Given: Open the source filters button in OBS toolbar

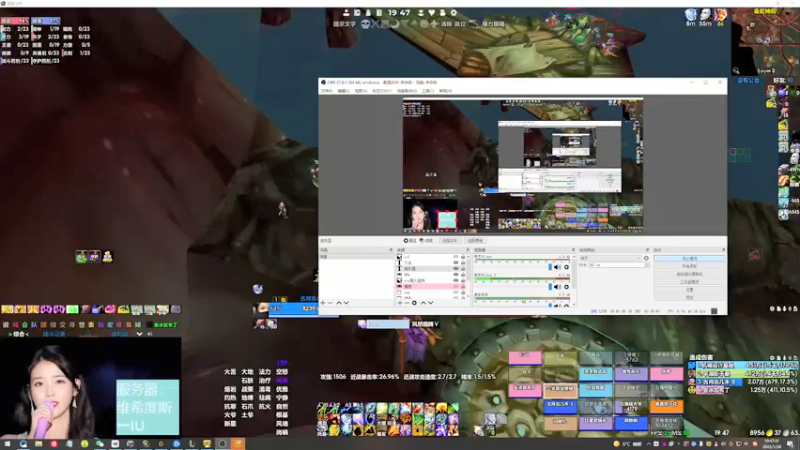Looking at the screenshot, I should pyautogui.click(x=427, y=240).
